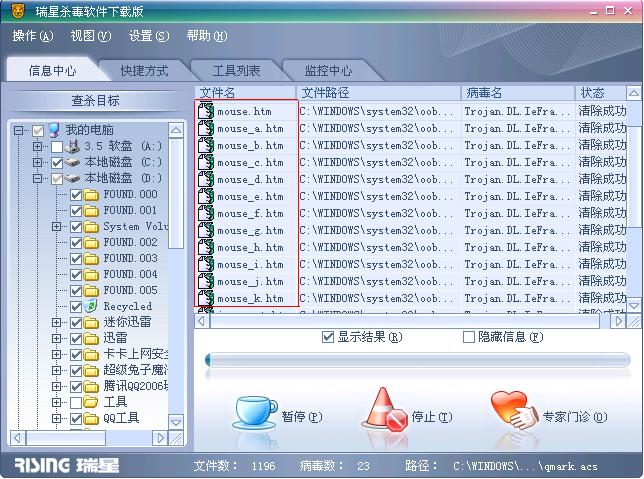Screen dimensions: 644x479
Task: Click the file icon beside mouse.htm
Action: (x=206, y=111)
